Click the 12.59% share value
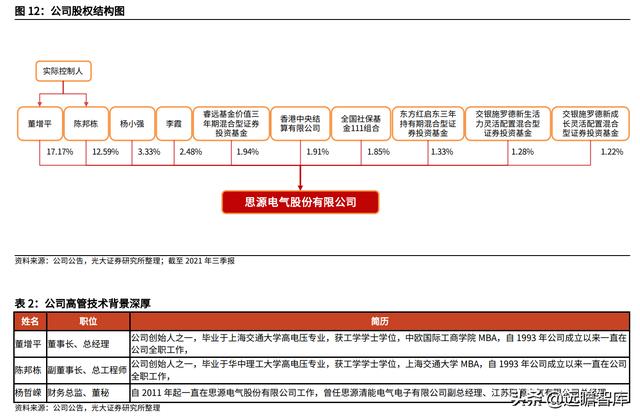The width and height of the screenshot is (640, 419). 105,152
